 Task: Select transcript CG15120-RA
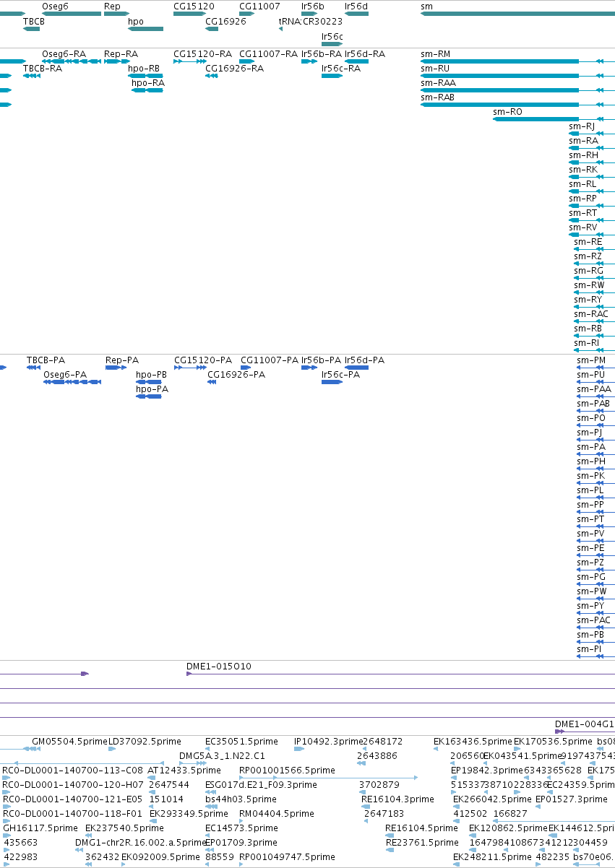(190, 62)
